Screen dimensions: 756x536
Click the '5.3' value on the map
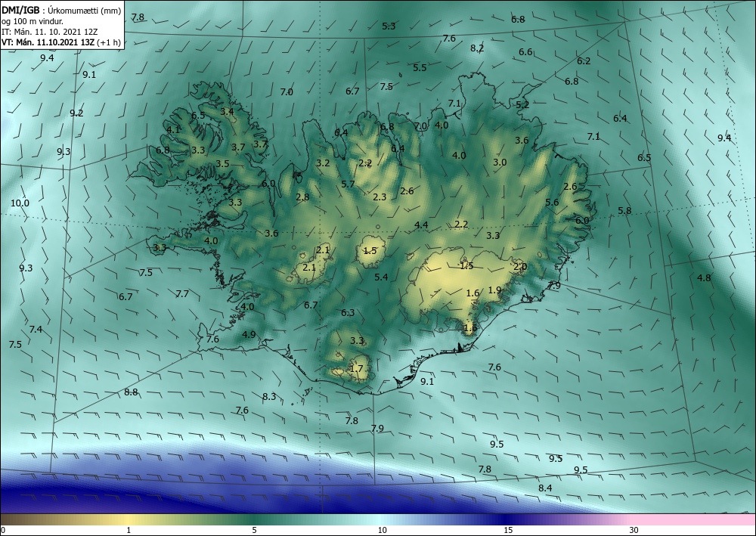[389, 26]
